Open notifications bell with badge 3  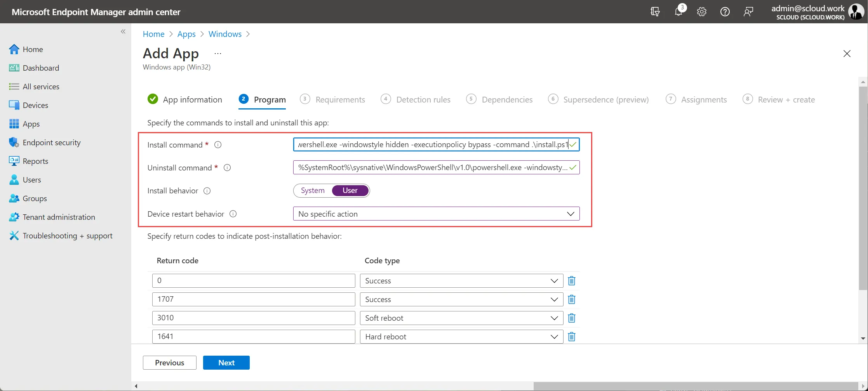tap(679, 11)
